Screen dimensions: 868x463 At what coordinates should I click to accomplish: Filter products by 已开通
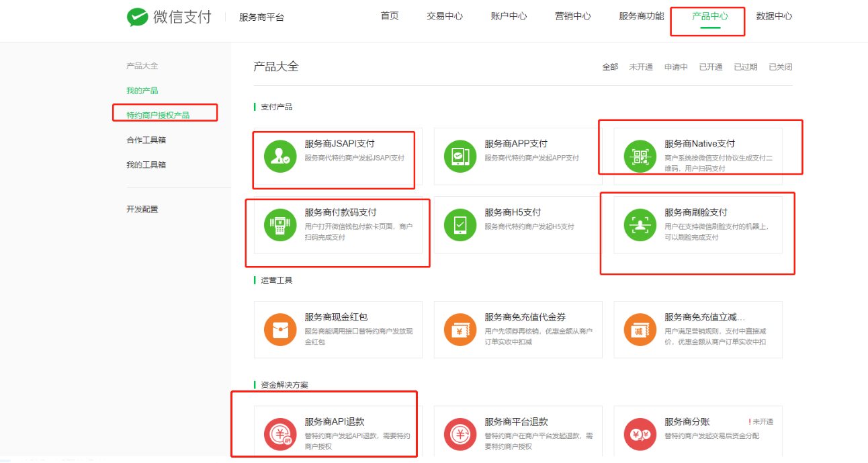coord(711,67)
